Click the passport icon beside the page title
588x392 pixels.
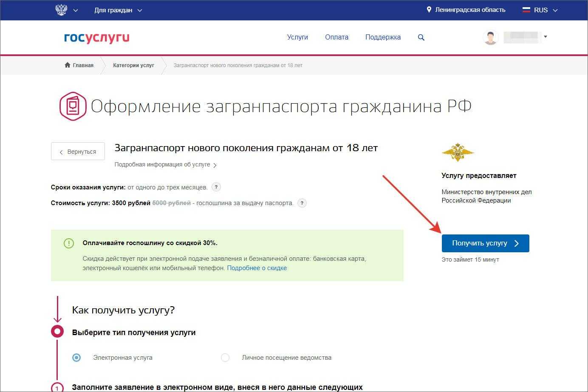(73, 106)
